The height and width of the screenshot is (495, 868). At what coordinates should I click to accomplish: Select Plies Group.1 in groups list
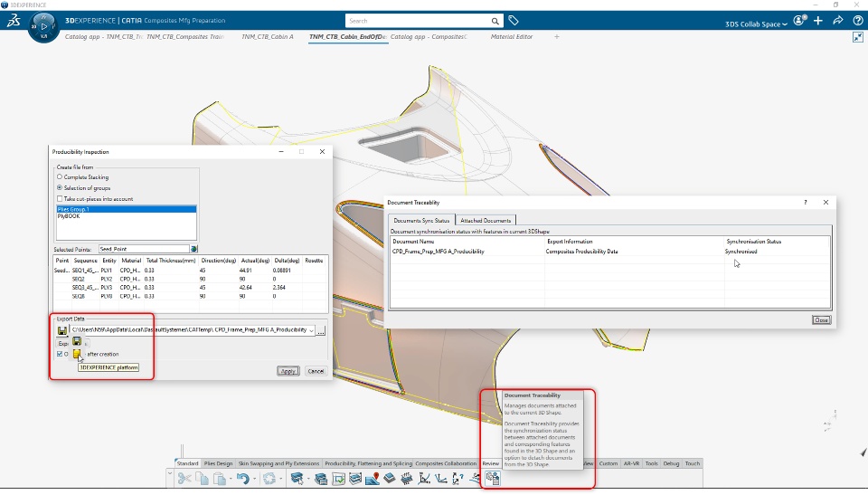click(x=127, y=209)
